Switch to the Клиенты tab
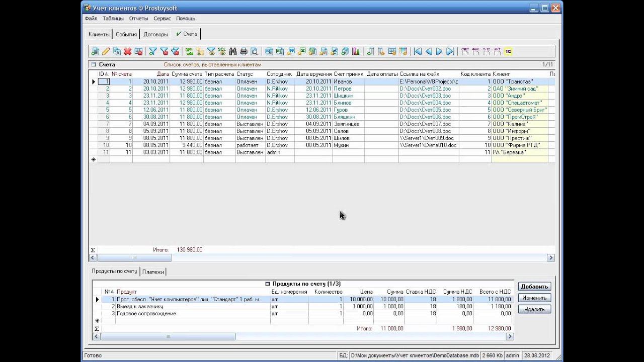 [99, 34]
